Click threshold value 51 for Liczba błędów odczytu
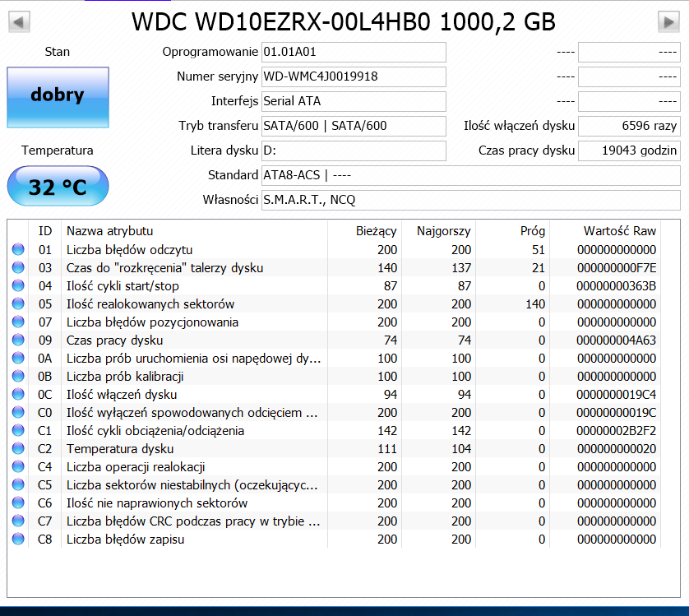The height and width of the screenshot is (616, 689). tap(539, 250)
